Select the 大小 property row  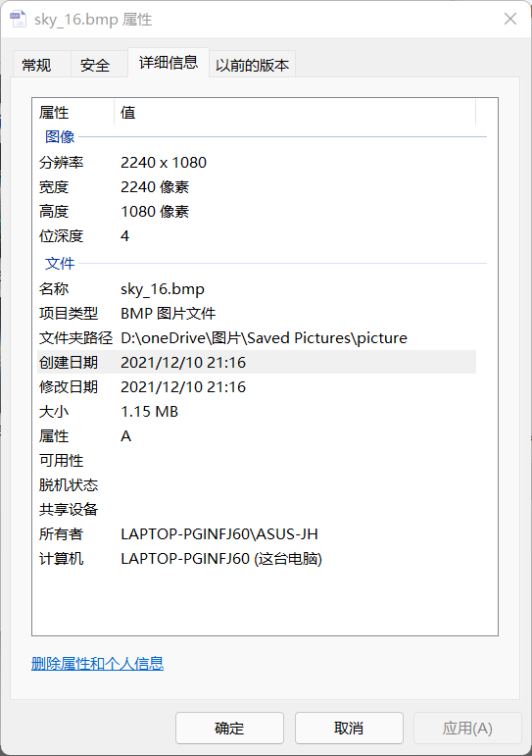click(257, 412)
